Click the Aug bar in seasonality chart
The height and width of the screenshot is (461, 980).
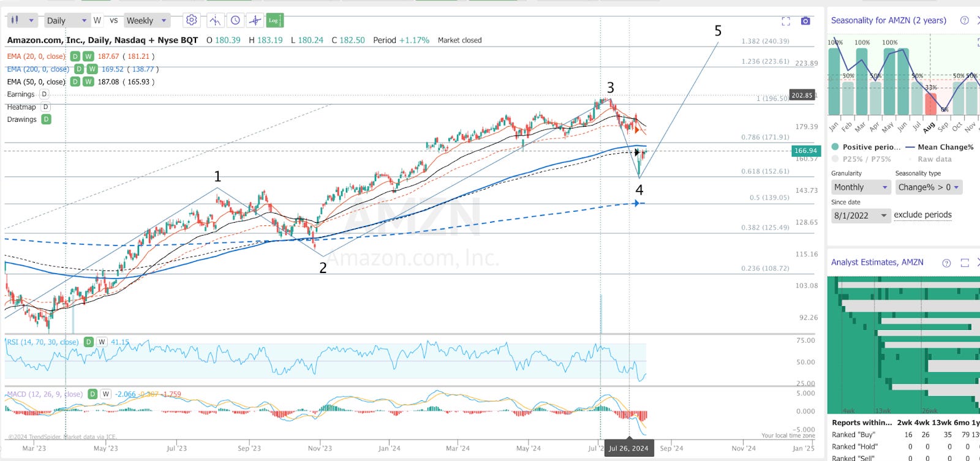pyautogui.click(x=930, y=103)
